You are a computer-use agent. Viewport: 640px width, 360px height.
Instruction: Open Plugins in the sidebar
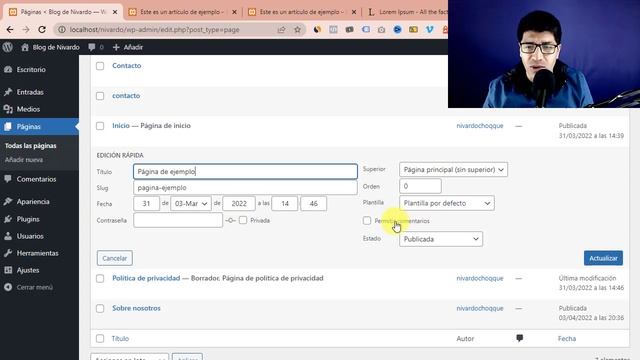tap(28, 219)
